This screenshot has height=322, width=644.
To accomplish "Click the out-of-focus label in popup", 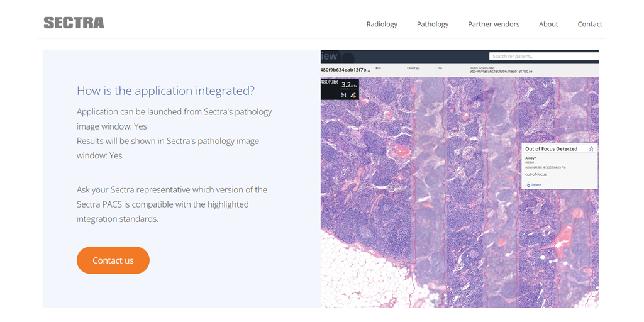I will pos(536,174).
